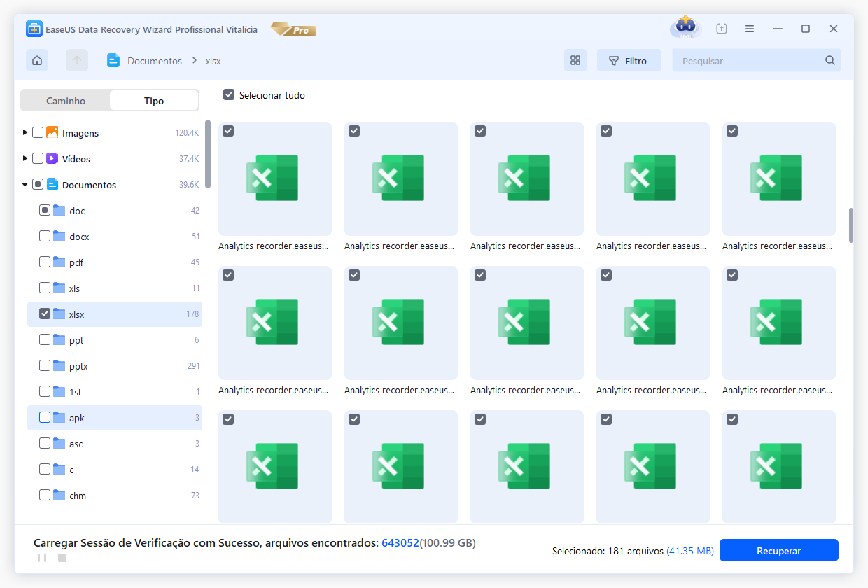Image resolution: width=868 pixels, height=588 pixels.
Task: Collapse the Documentos tree node
Action: (x=25, y=185)
